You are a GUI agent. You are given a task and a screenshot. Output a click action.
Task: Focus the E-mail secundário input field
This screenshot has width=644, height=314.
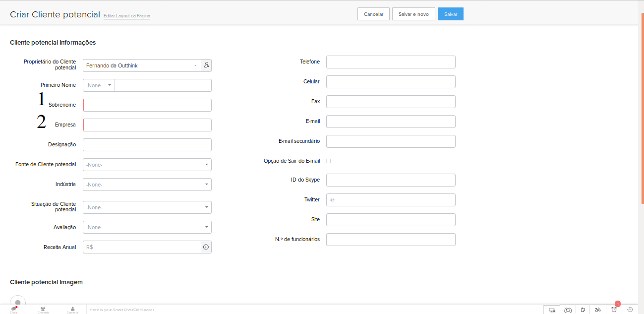(x=391, y=141)
